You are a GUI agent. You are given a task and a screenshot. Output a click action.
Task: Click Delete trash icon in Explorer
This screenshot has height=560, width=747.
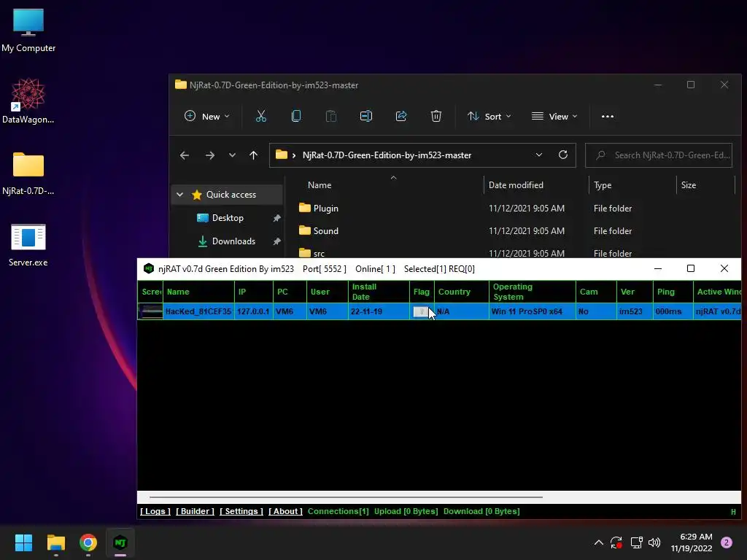point(436,116)
